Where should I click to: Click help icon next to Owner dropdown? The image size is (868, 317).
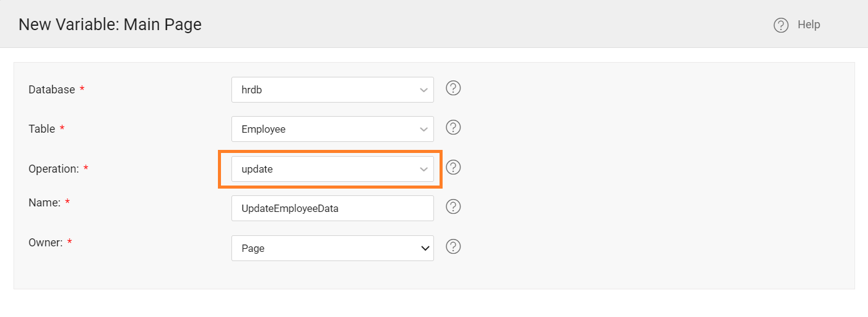(453, 246)
